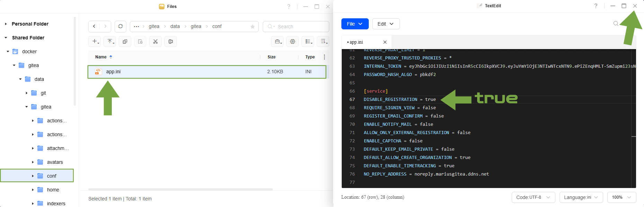Expand the conf folder tree arrow
Image resolution: width=644 pixels, height=207 pixels.
pyautogui.click(x=33, y=176)
